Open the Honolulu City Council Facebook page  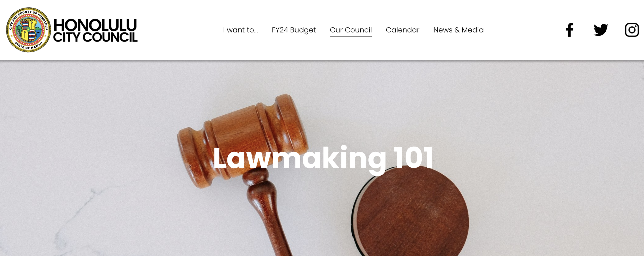[570, 30]
